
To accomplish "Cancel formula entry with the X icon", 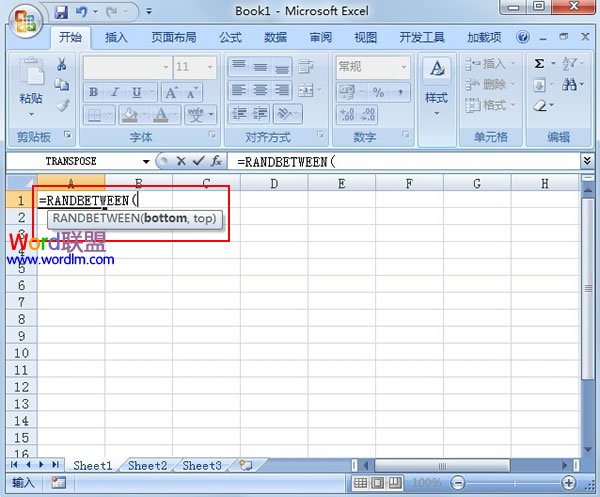I will point(181,161).
